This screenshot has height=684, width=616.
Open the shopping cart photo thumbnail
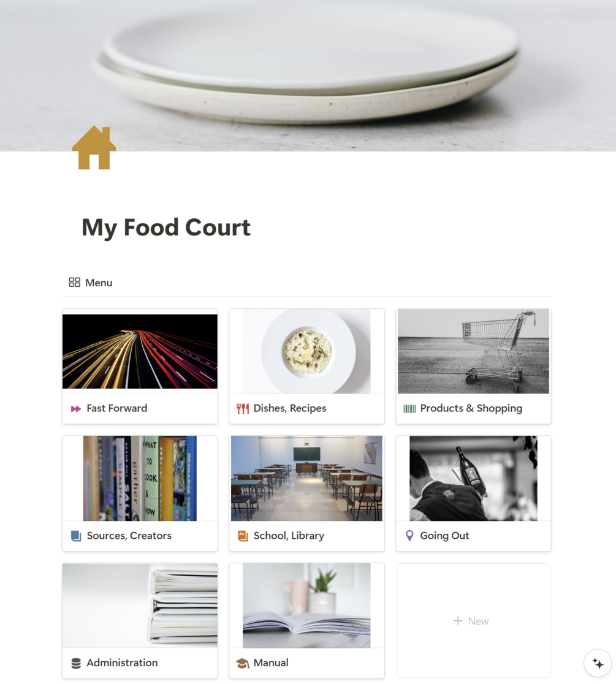[473, 351]
